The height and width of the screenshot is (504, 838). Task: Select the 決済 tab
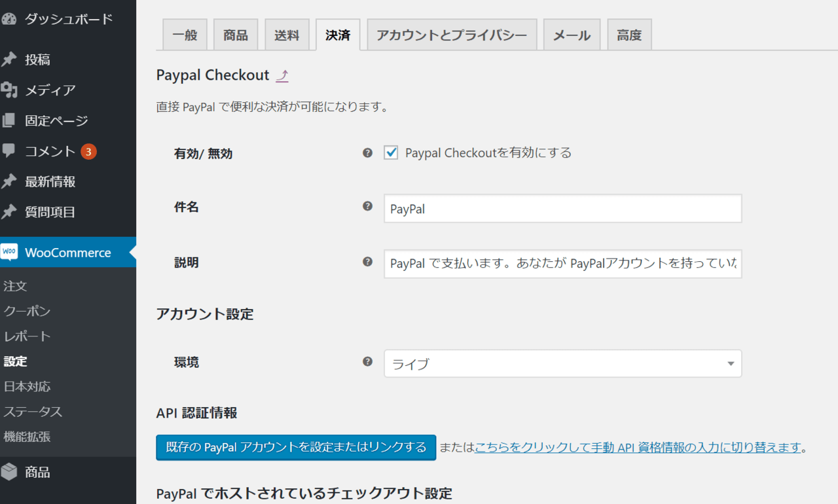[338, 35]
